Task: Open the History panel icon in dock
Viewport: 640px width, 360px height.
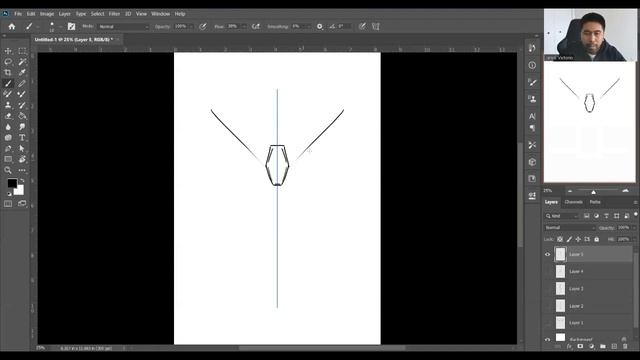Action: point(532,48)
